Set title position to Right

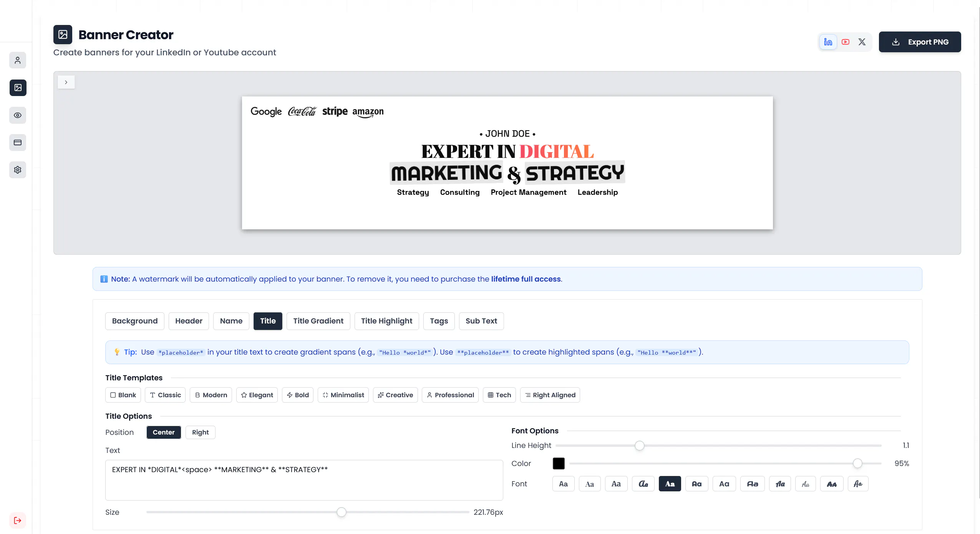click(x=200, y=432)
